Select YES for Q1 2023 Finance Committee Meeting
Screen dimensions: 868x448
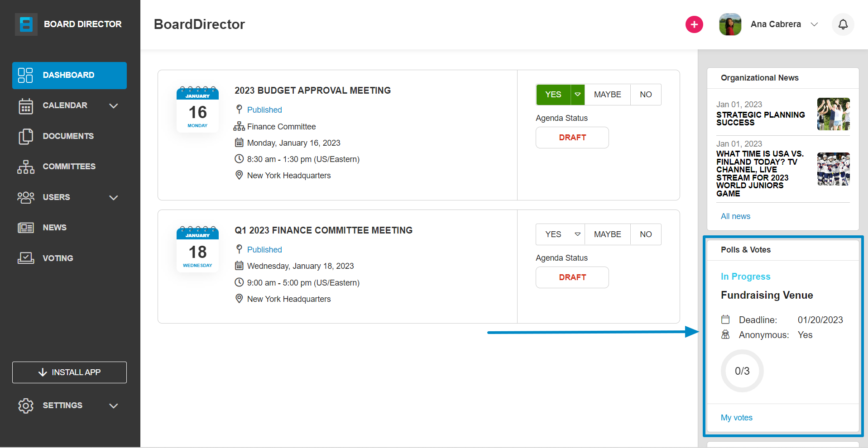pos(553,234)
